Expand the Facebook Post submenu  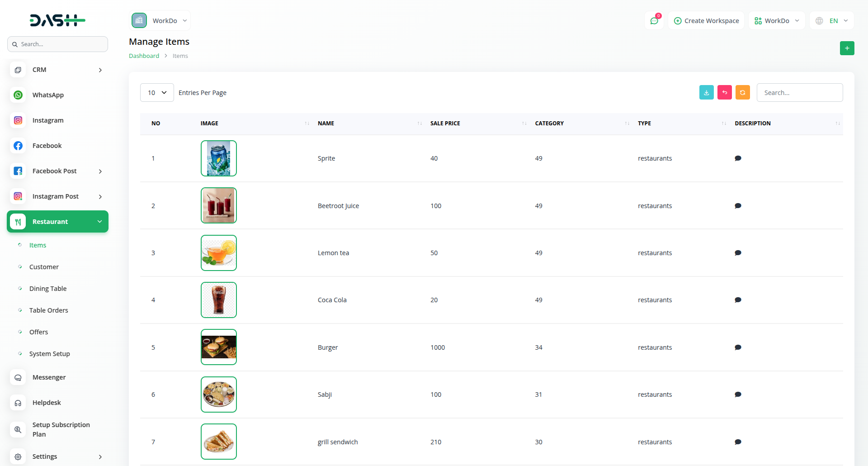[100, 171]
